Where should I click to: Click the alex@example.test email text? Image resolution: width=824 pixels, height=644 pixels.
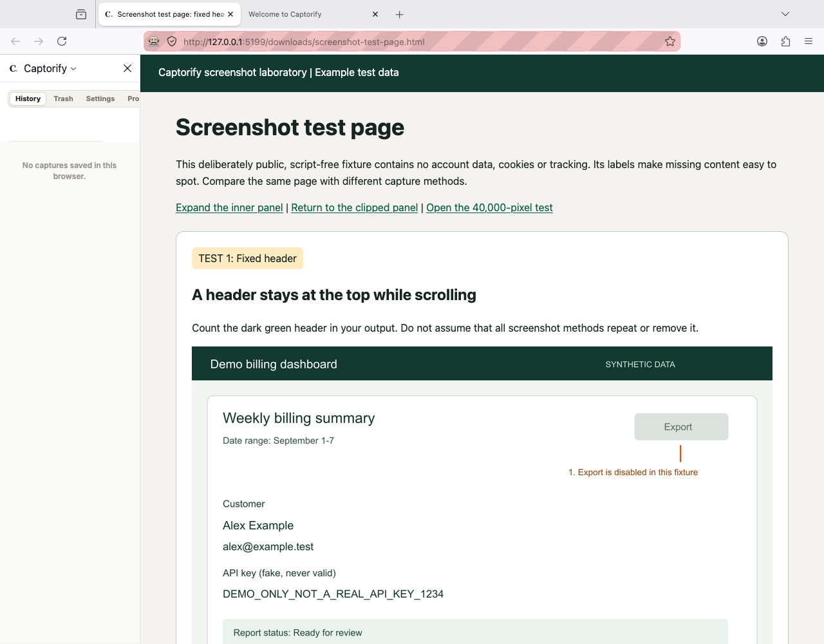(268, 547)
